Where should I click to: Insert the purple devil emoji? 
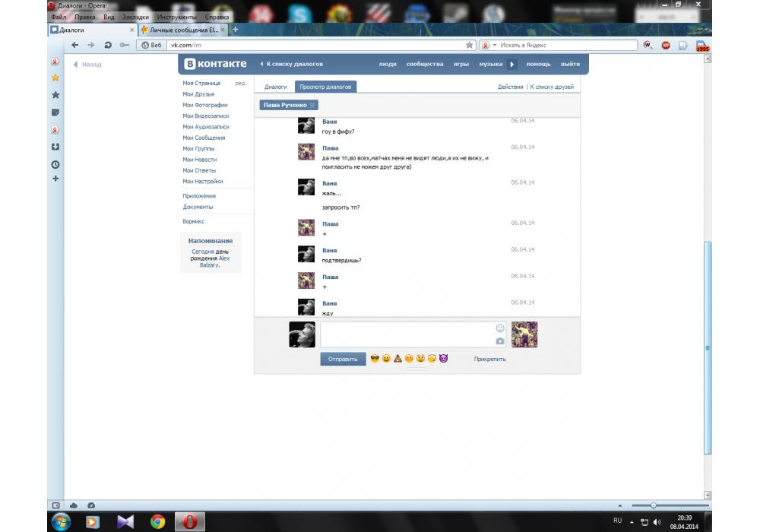[x=444, y=359]
